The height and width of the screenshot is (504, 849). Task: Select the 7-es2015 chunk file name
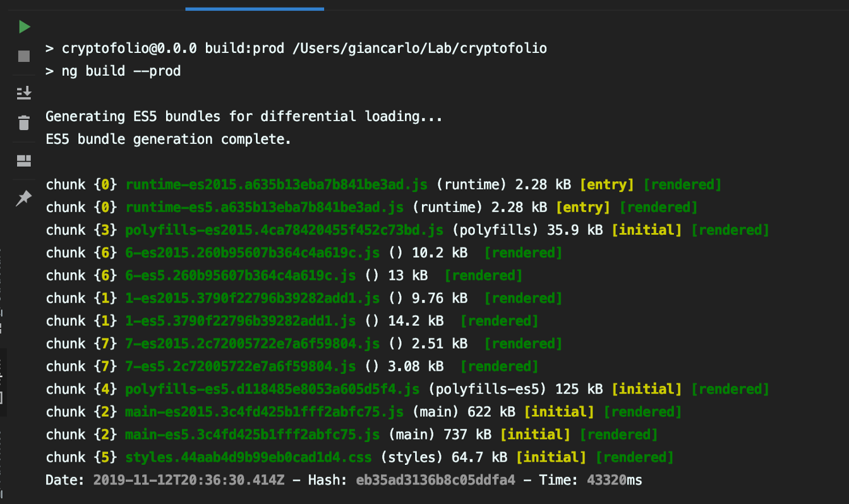(252, 344)
